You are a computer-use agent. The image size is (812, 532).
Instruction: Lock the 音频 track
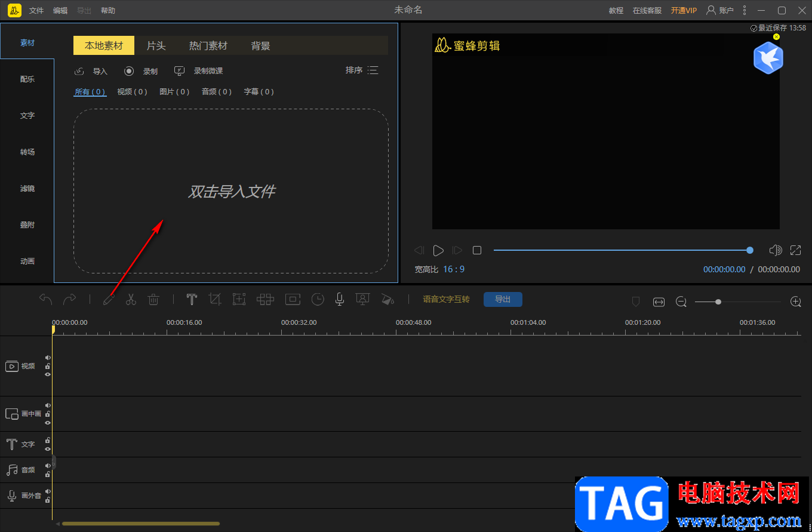[48, 474]
